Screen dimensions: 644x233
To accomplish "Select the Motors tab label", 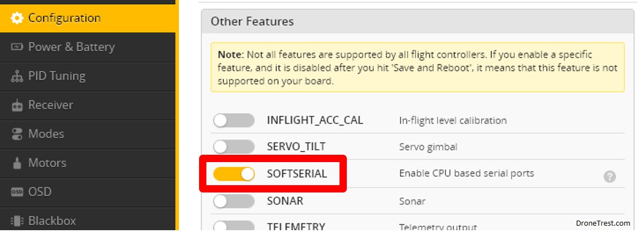I will [47, 163].
